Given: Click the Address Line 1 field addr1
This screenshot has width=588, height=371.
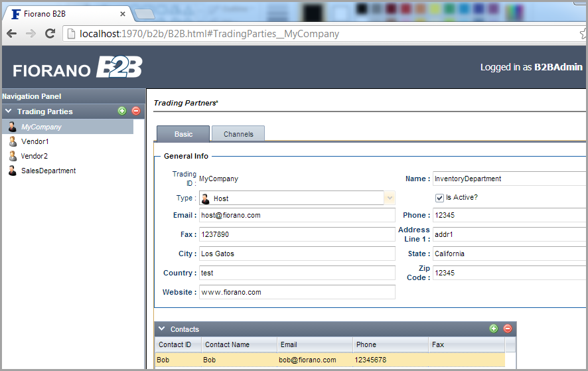Looking at the screenshot, I should tap(509, 234).
